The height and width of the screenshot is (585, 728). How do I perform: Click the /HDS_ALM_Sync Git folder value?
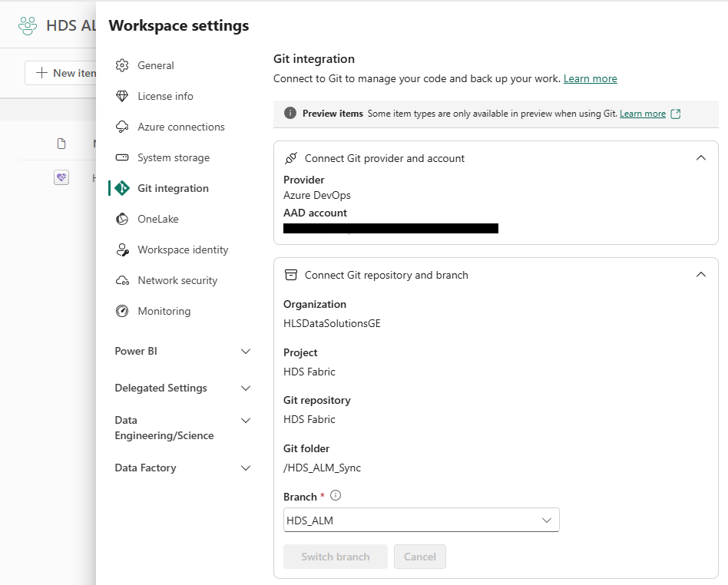point(323,468)
